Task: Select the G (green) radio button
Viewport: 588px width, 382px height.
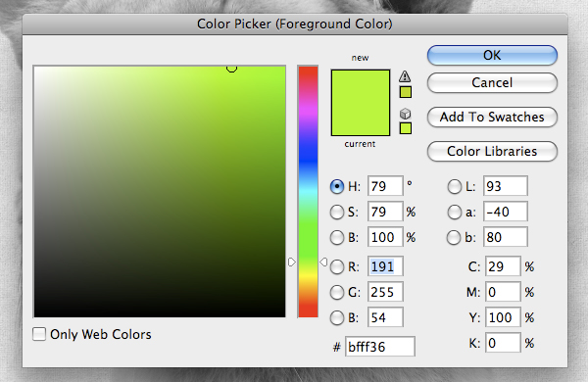Action: click(337, 292)
